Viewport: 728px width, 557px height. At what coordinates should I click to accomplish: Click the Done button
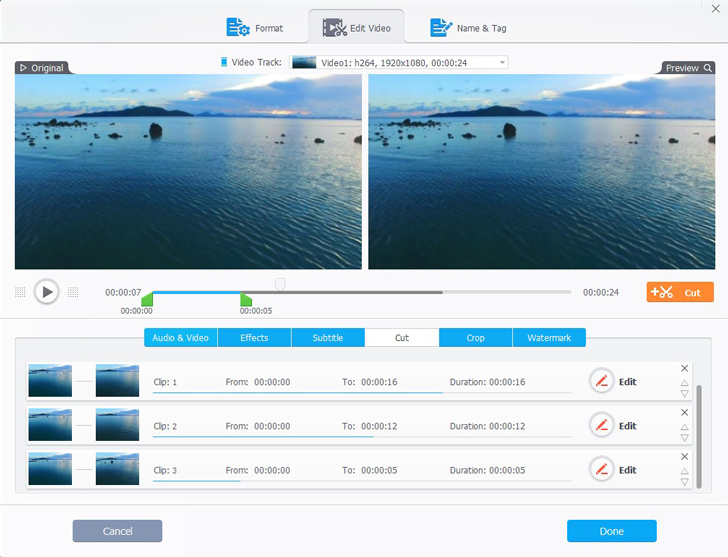pyautogui.click(x=611, y=531)
